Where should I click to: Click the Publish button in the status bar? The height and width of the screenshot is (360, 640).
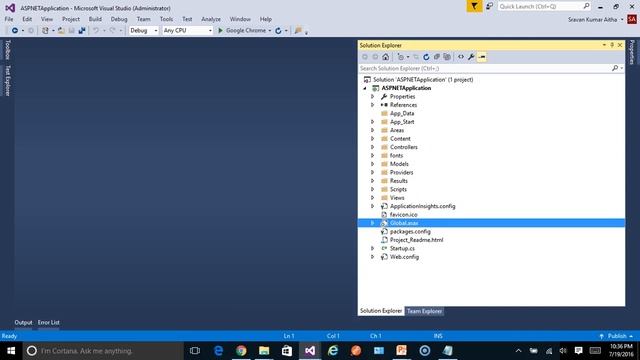point(616,336)
